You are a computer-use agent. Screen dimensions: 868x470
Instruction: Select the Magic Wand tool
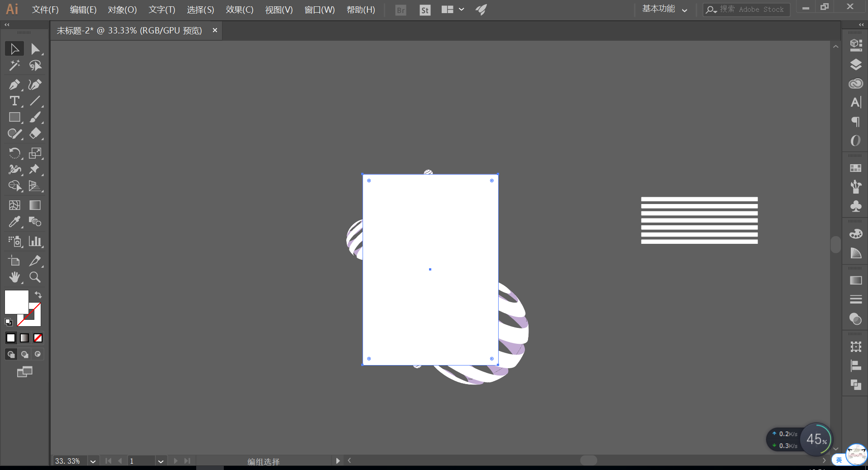[14, 66]
